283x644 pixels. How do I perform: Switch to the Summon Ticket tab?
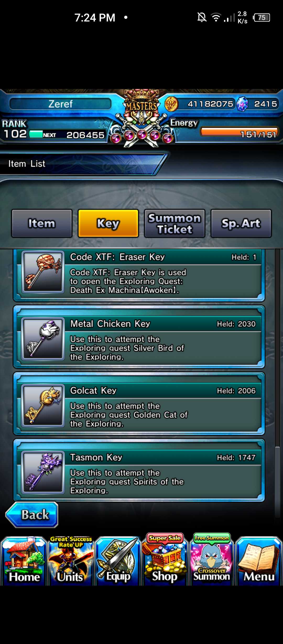coord(175,223)
